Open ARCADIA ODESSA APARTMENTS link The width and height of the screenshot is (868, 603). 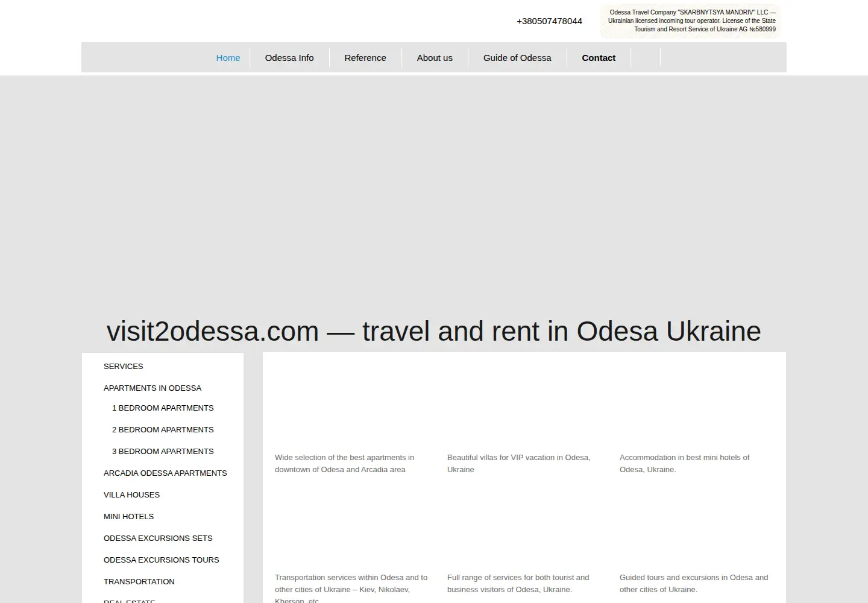165,473
